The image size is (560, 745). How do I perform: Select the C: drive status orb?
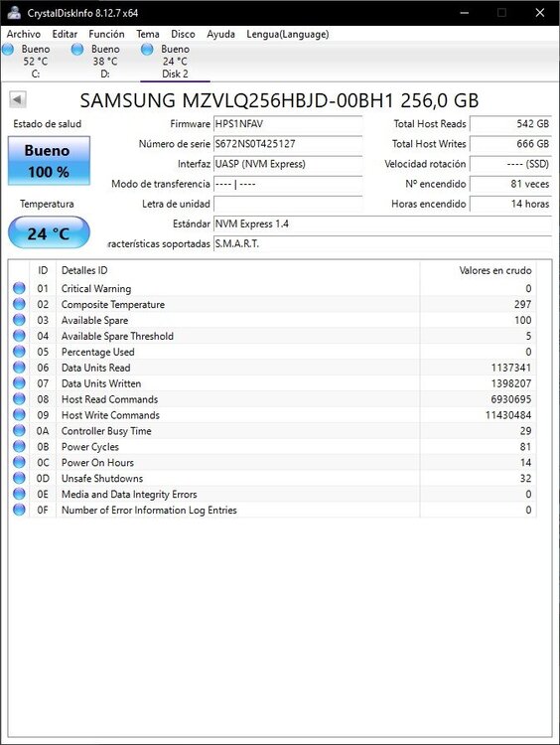[8, 49]
